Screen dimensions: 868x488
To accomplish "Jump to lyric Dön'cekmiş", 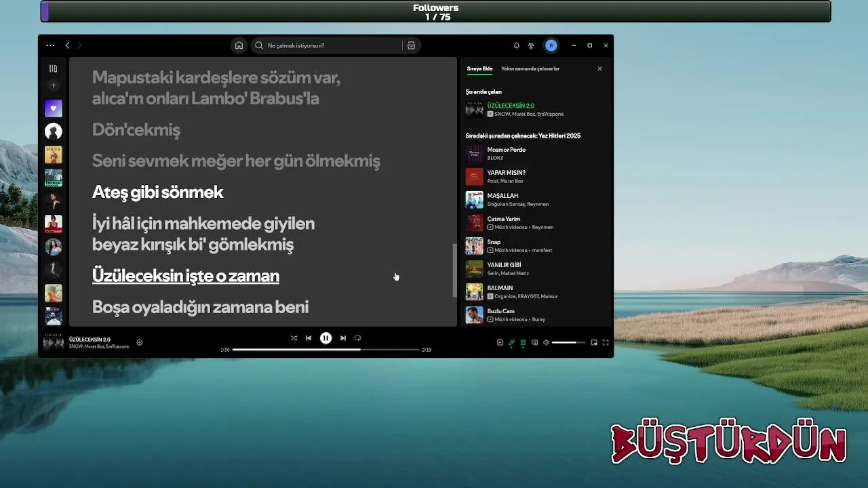I will (136, 130).
